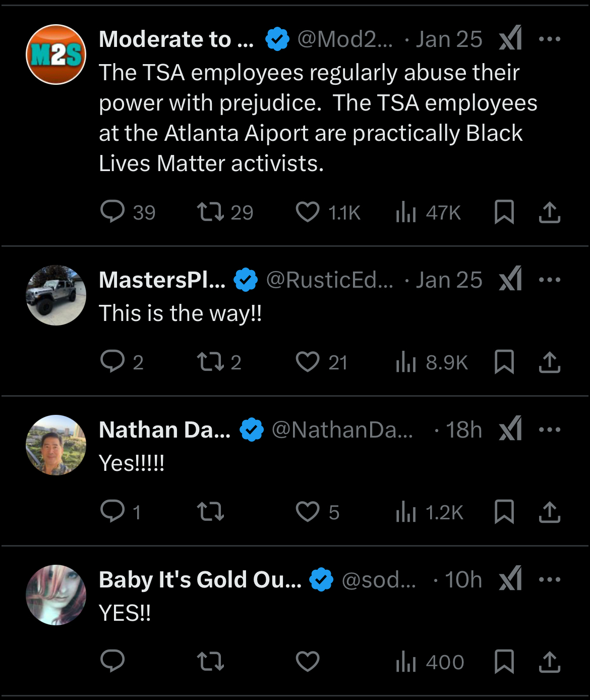Reply to the Moderate to... TSA post
This screenshot has height=700, width=590.
112,211
